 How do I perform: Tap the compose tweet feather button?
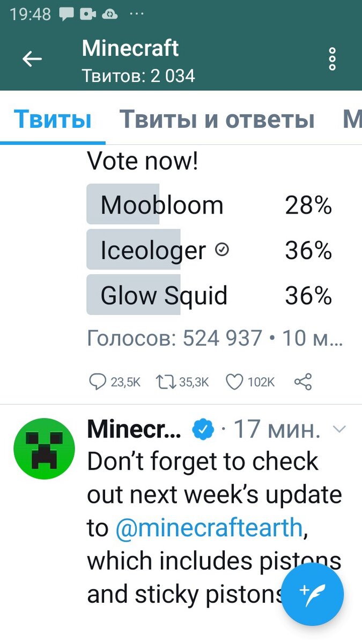pyautogui.click(x=313, y=594)
